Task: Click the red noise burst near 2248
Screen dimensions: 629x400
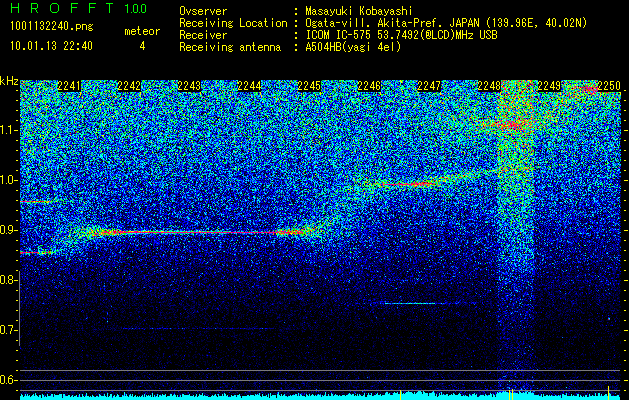Action: (x=513, y=124)
